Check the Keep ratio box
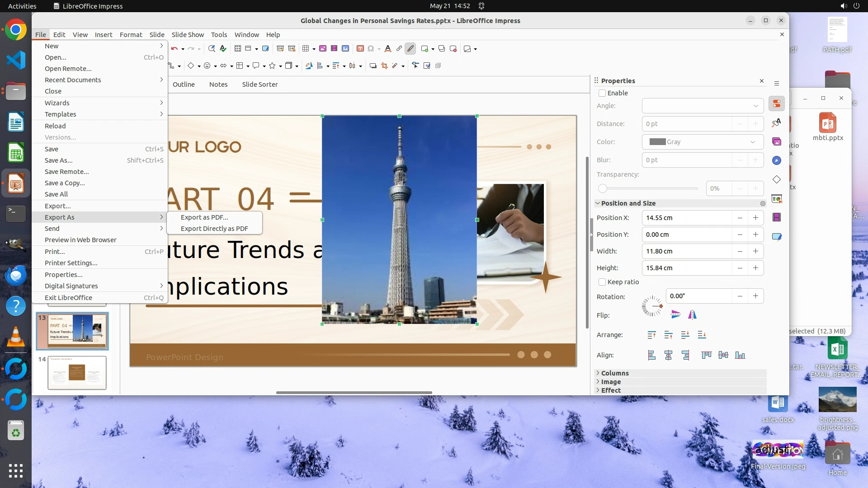The height and width of the screenshot is (488, 868). click(x=602, y=282)
